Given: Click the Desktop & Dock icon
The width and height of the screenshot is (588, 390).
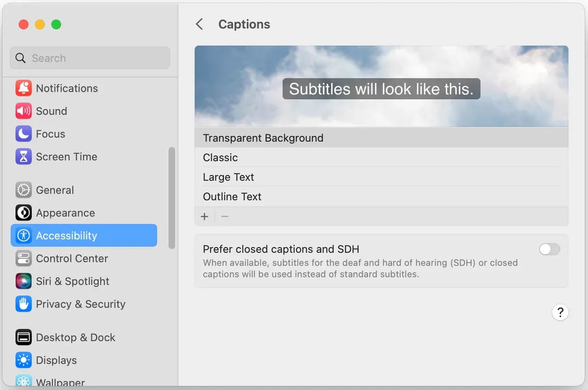Looking at the screenshot, I should tap(23, 338).
